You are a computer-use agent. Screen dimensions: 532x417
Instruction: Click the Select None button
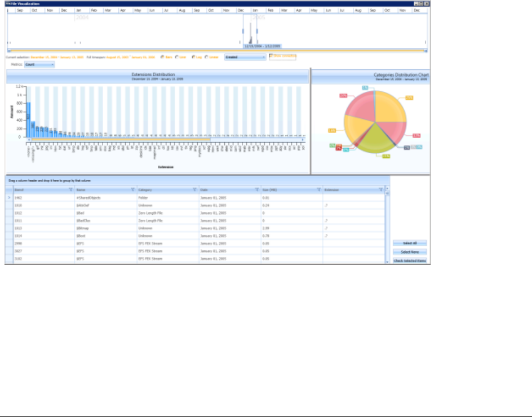pos(410,252)
